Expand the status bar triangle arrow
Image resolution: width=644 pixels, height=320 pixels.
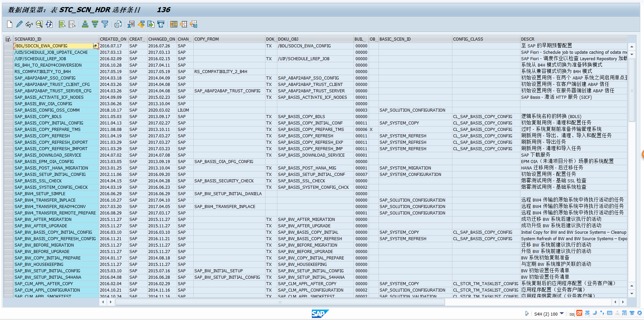point(527,314)
